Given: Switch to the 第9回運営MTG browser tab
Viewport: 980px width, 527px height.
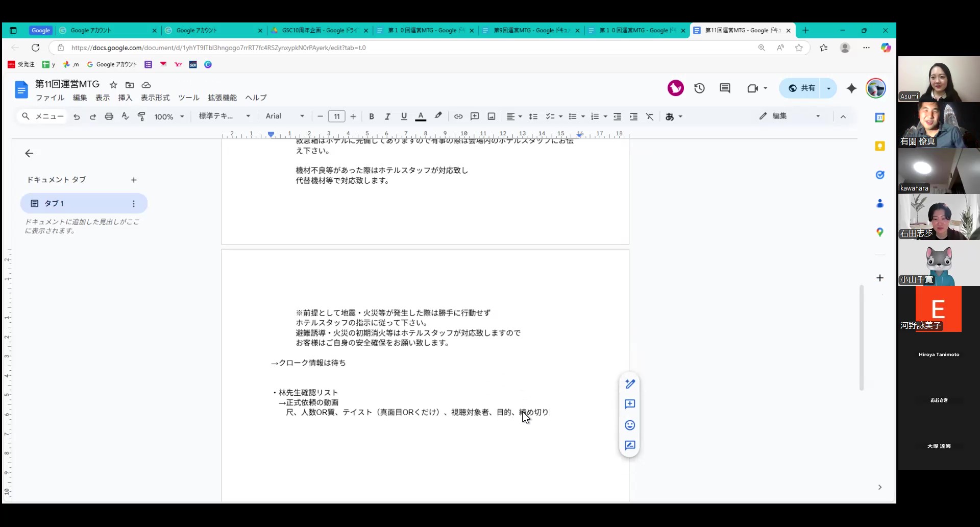Looking at the screenshot, I should point(531,31).
